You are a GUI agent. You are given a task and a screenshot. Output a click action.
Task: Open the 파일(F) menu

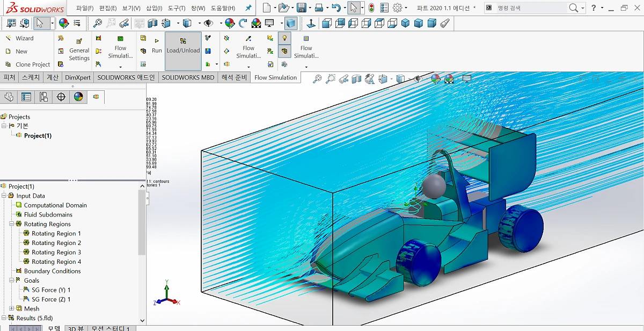point(85,8)
